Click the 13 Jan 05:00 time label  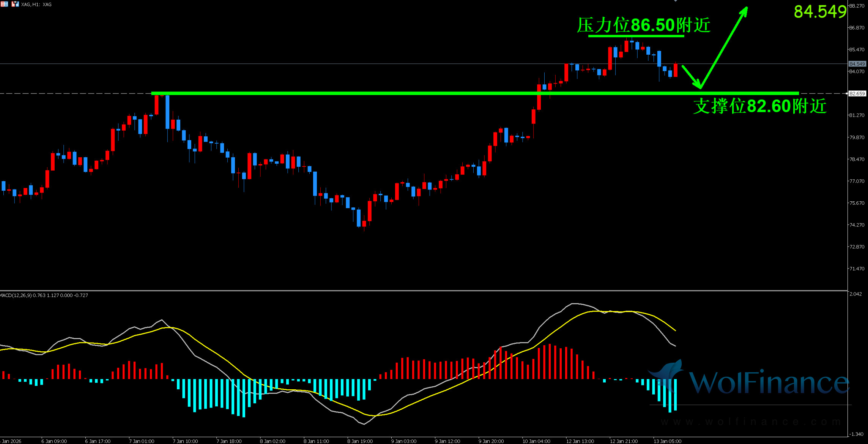(x=667, y=441)
